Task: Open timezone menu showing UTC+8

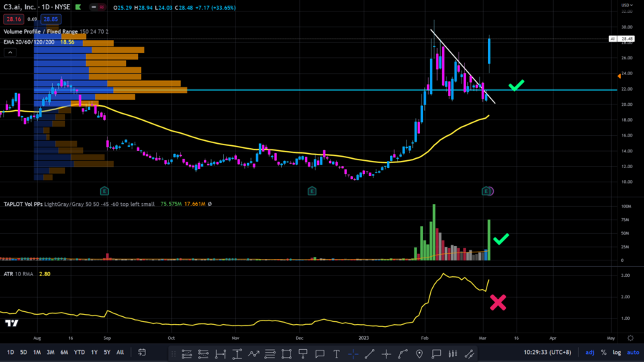Action: [547, 352]
